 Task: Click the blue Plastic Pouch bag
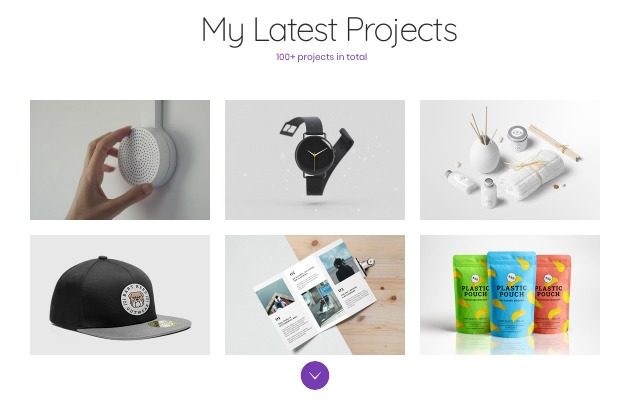pyautogui.click(x=511, y=294)
